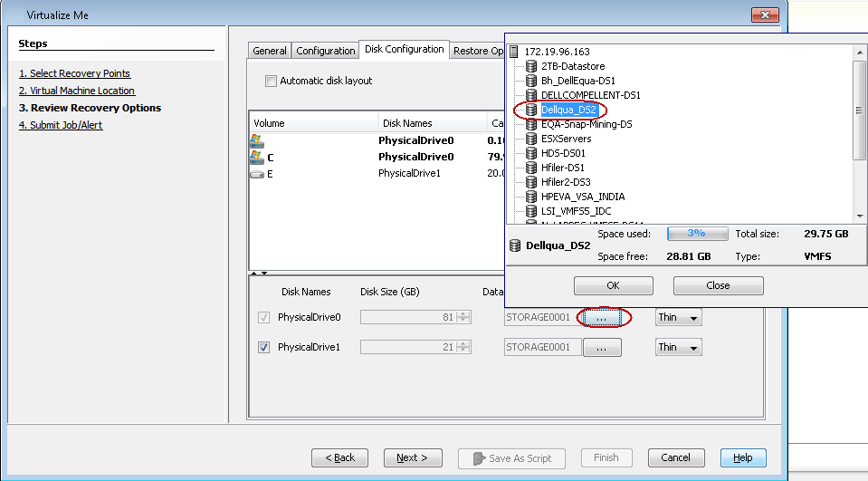Click the Disk Names column header

[x=433, y=123]
